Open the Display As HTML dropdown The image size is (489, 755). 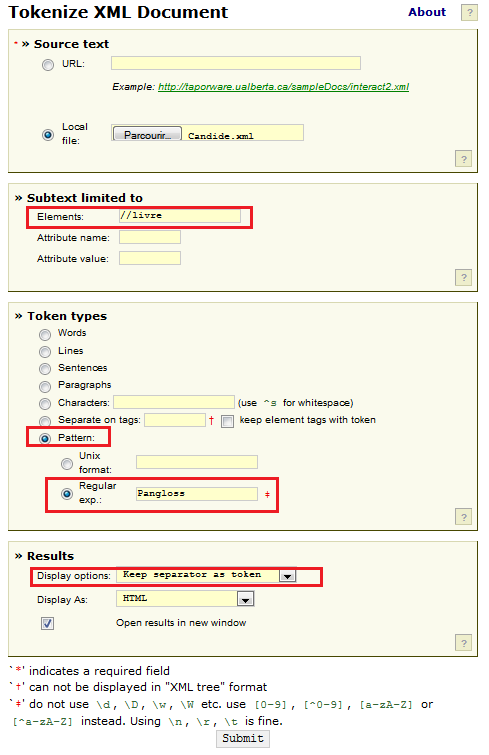(245, 599)
